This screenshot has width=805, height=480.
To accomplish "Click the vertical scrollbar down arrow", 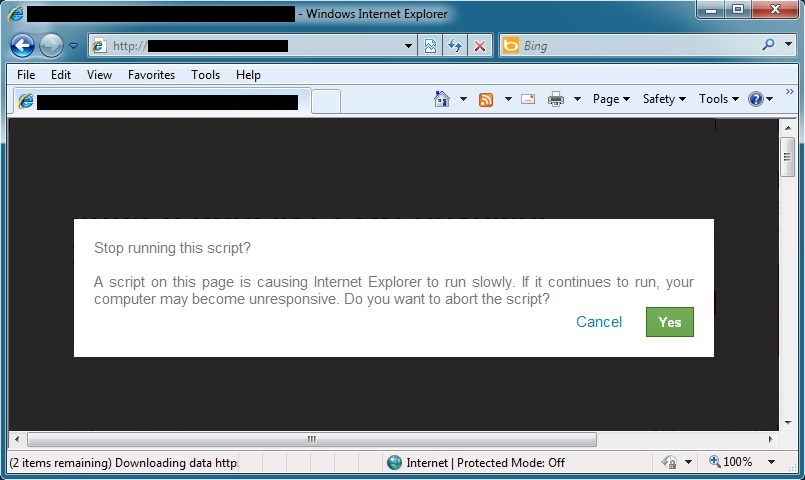I will coord(788,423).
